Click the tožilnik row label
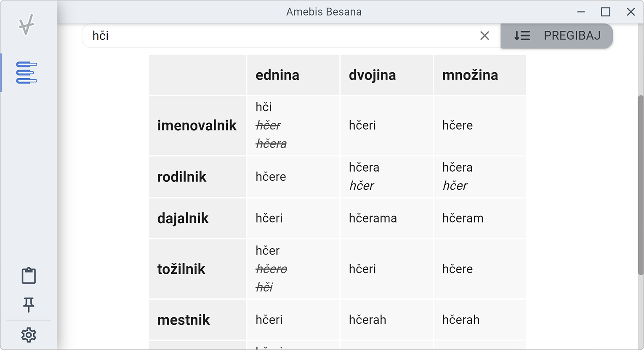 181,269
